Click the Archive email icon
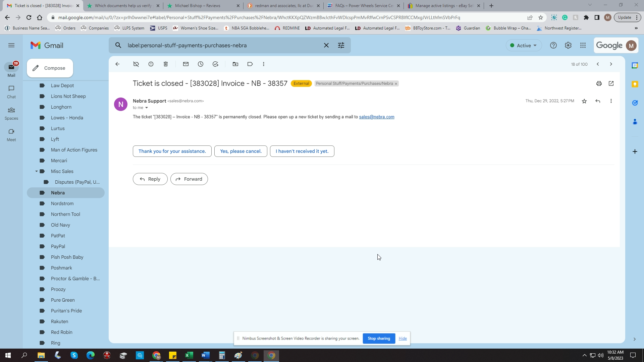The width and height of the screenshot is (644, 362). point(136,64)
